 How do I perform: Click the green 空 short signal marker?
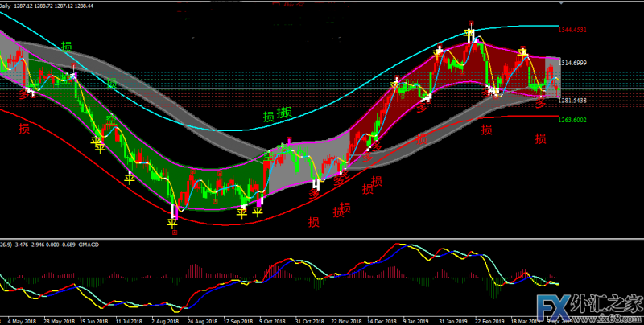coord(112,119)
